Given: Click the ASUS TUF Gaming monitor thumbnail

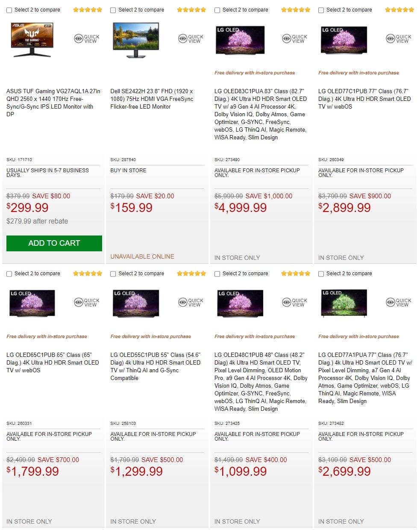Looking at the screenshot, I should (x=32, y=39).
